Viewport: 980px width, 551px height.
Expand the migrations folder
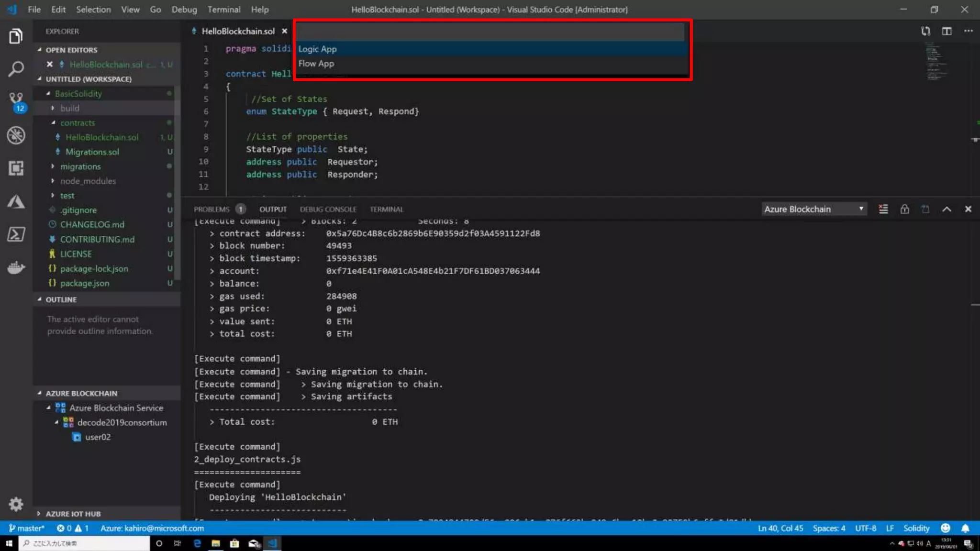[80, 166]
